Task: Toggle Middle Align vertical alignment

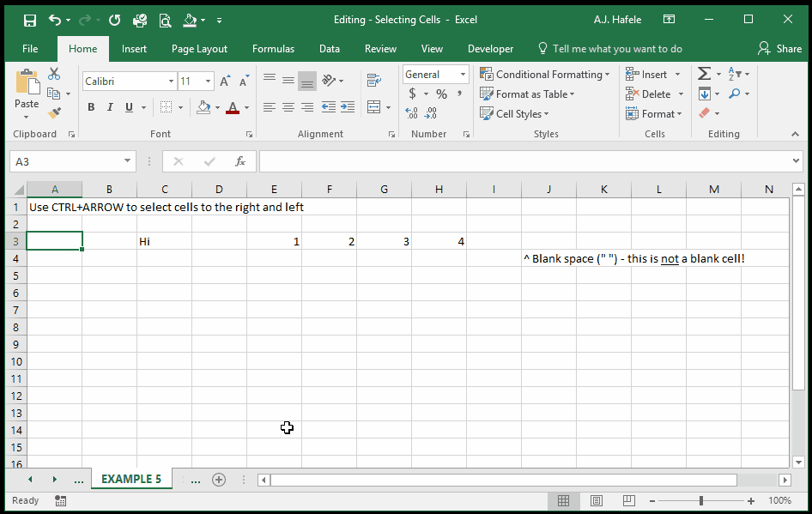Action: click(288, 80)
